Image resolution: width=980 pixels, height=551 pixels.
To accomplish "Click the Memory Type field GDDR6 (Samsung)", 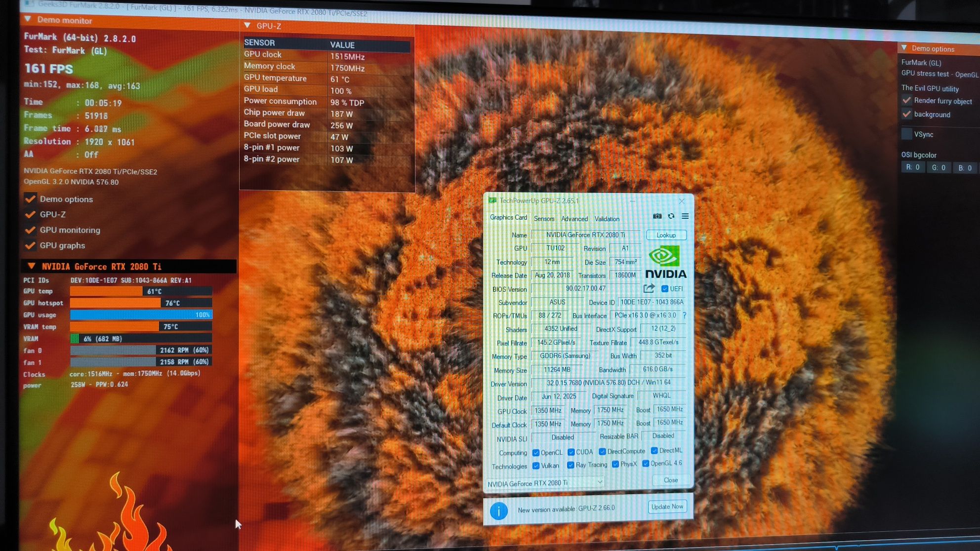I will click(x=565, y=355).
